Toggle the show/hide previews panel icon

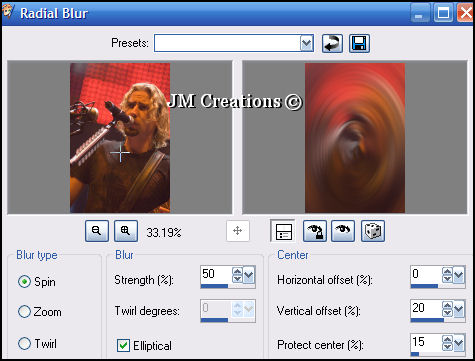point(283,231)
